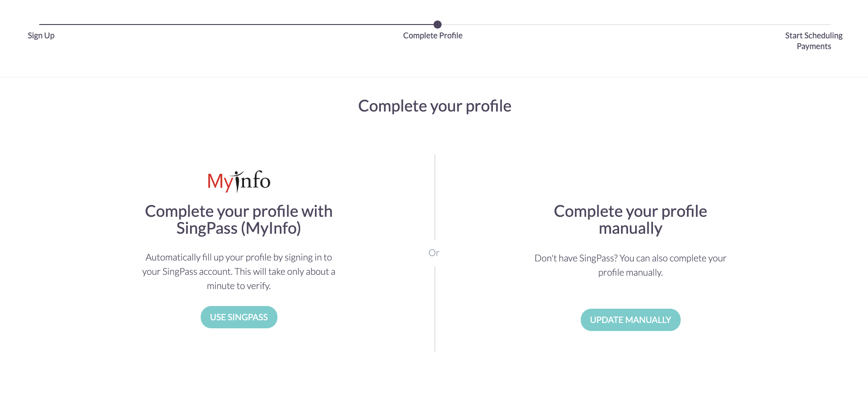Click the "Or" separator text
This screenshot has height=393, width=868.
coord(434,253)
